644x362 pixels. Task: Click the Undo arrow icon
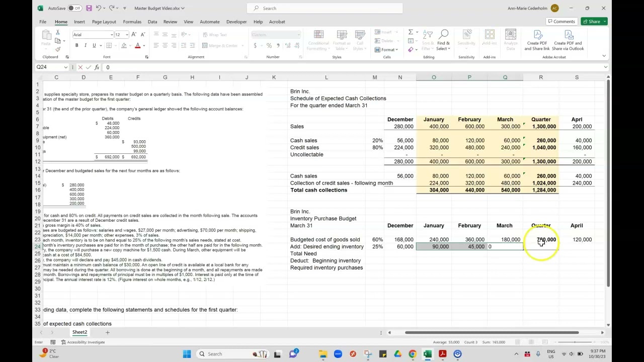click(99, 8)
